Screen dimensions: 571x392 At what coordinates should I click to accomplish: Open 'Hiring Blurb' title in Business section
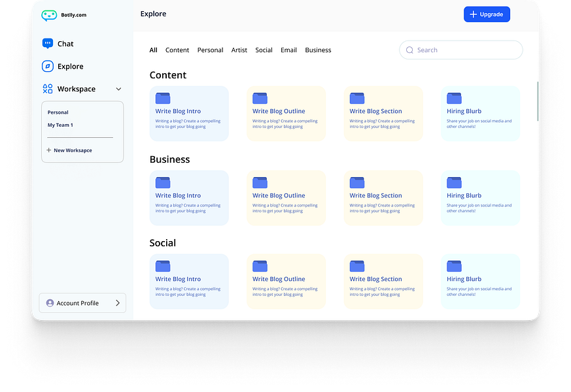(464, 195)
